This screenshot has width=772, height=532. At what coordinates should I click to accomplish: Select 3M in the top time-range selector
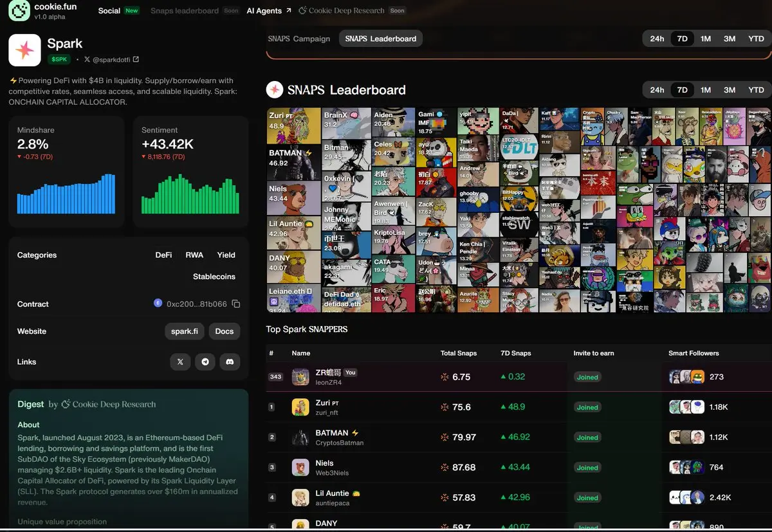[x=730, y=39]
